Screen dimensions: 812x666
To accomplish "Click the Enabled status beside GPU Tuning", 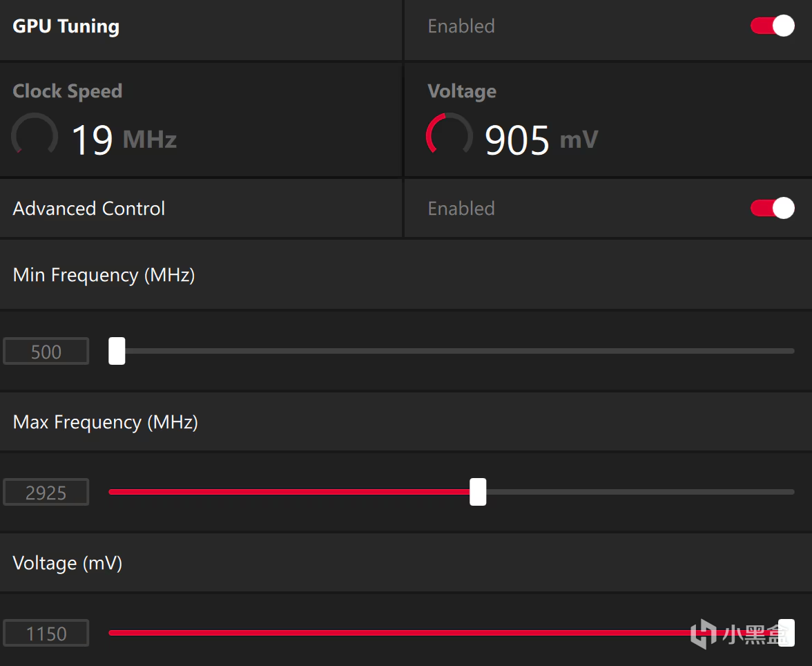I will click(x=461, y=26).
